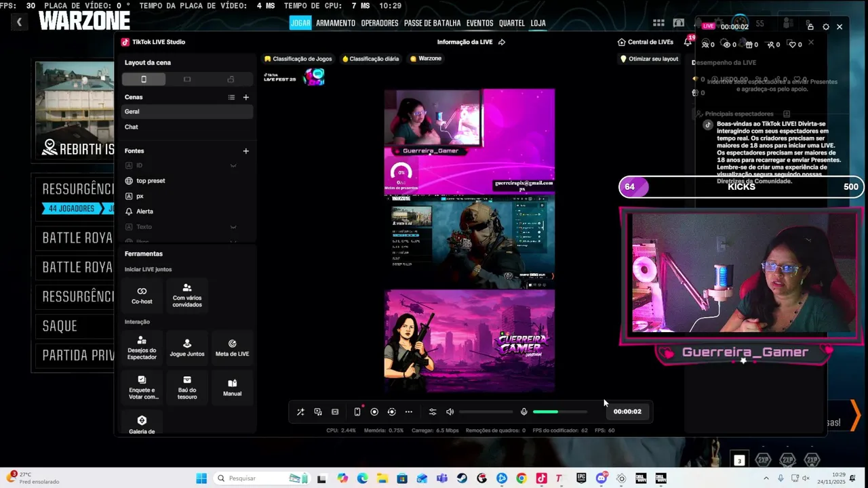The width and height of the screenshot is (868, 488).
Task: Click the clip capture icon
Action: click(335, 412)
